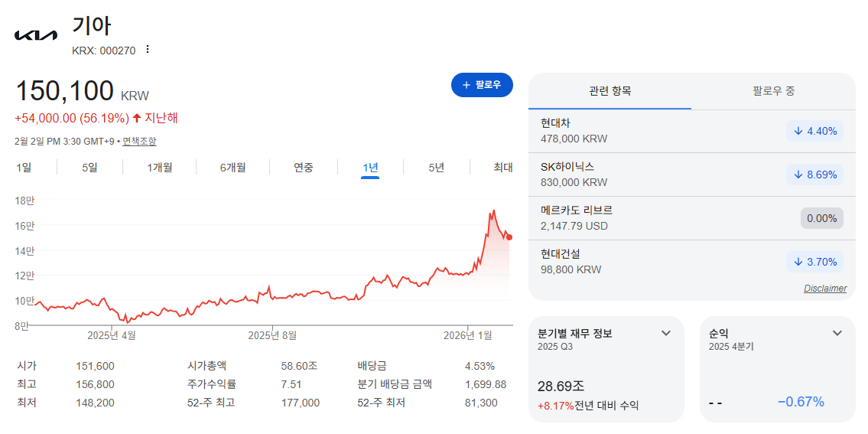This screenshot has width=868, height=434.
Task: Click the 기아 company name heading
Action: point(92,26)
